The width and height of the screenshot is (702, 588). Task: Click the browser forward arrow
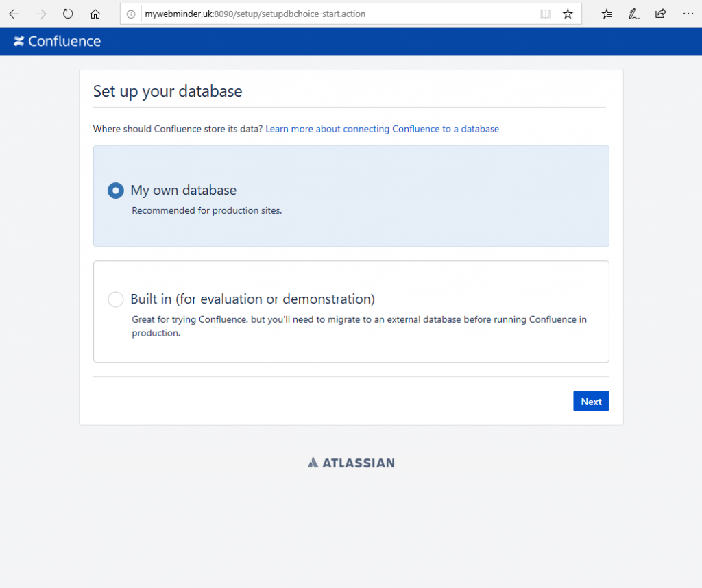point(41,14)
